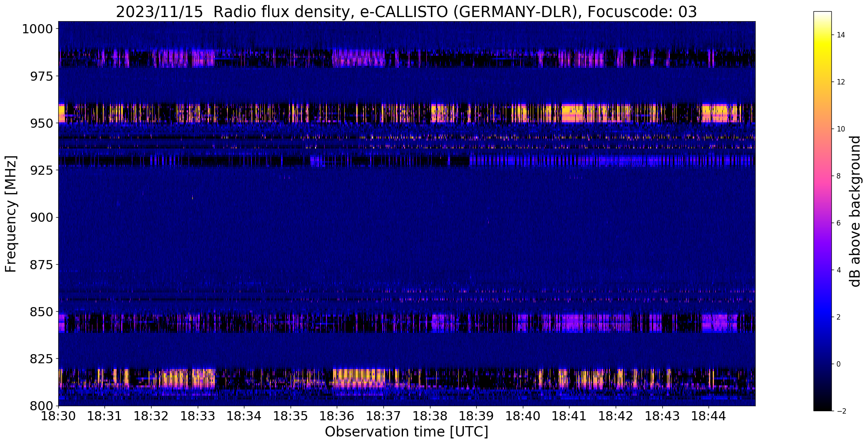Click the 850 MHz frequency tick label
The width and height of the screenshot is (868, 444).
[x=41, y=312]
